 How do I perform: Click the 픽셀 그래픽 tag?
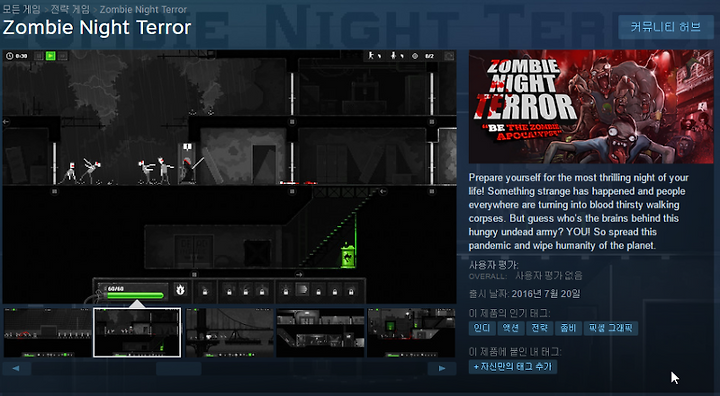(x=611, y=328)
